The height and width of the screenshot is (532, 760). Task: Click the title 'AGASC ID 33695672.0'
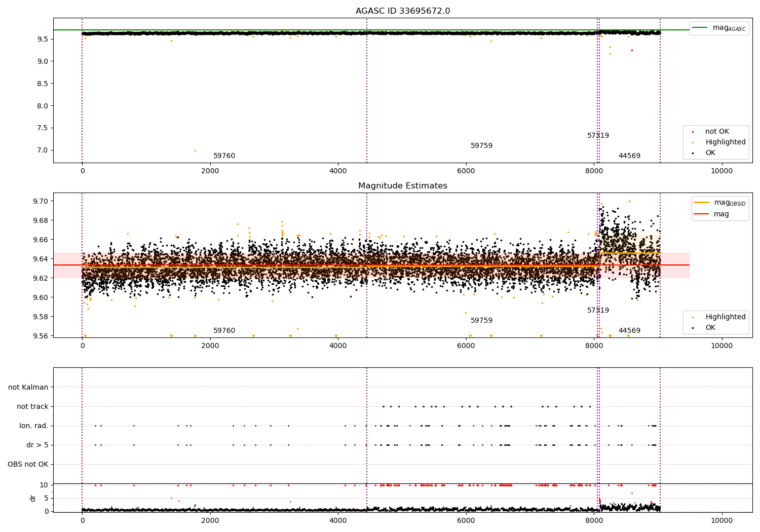403,11
